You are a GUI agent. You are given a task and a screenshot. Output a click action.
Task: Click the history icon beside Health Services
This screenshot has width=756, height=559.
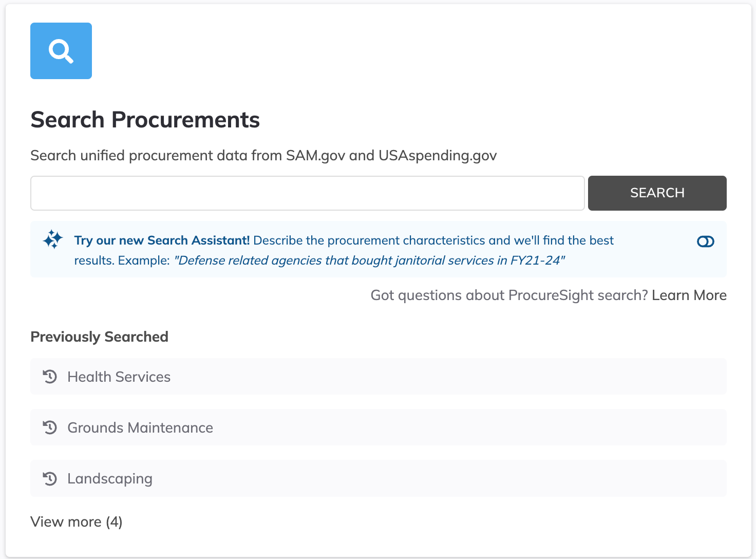(50, 377)
